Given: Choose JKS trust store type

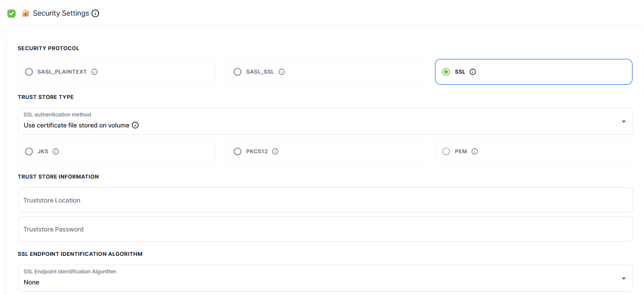Looking at the screenshot, I should (x=29, y=151).
